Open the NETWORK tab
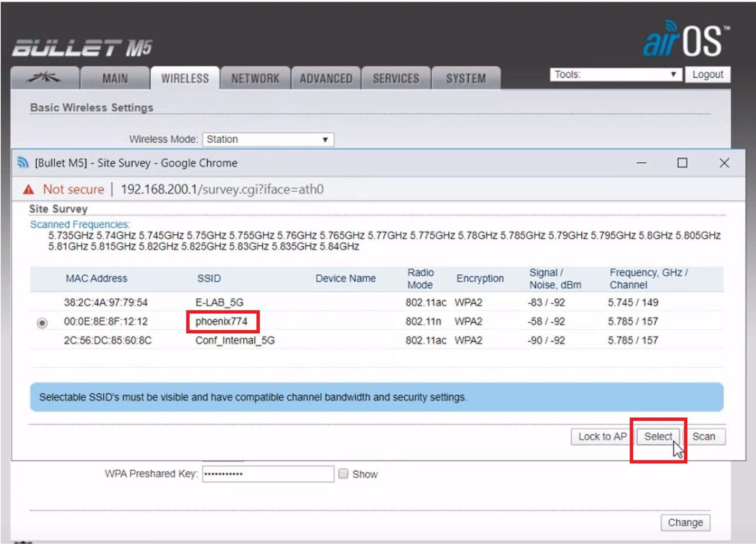Image resolution: width=756 pixels, height=544 pixels. [x=255, y=78]
